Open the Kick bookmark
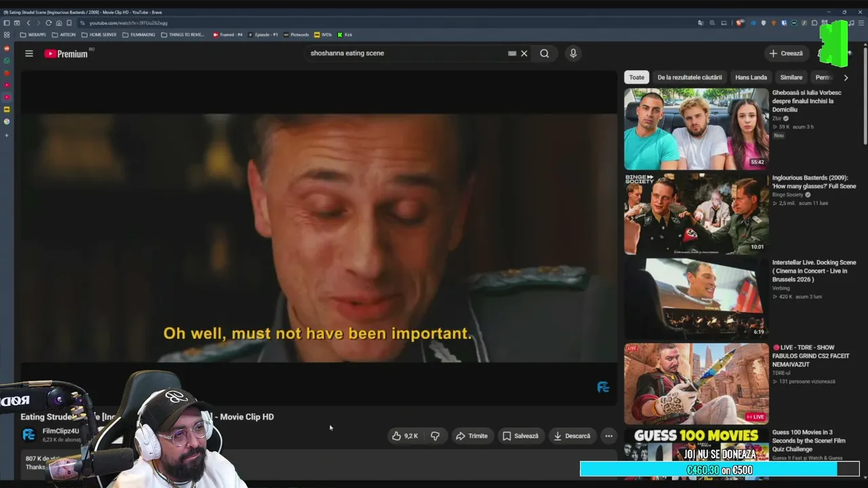This screenshot has height=488, width=868. click(344, 35)
